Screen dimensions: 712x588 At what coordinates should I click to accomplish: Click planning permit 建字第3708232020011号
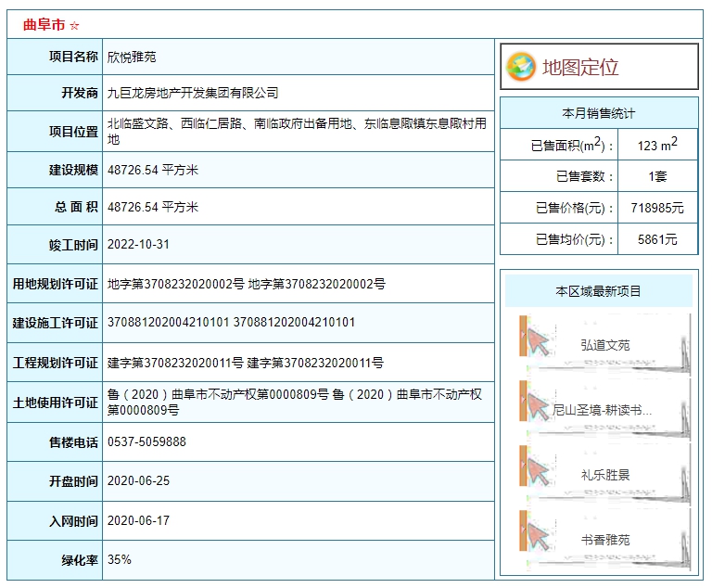click(x=175, y=363)
